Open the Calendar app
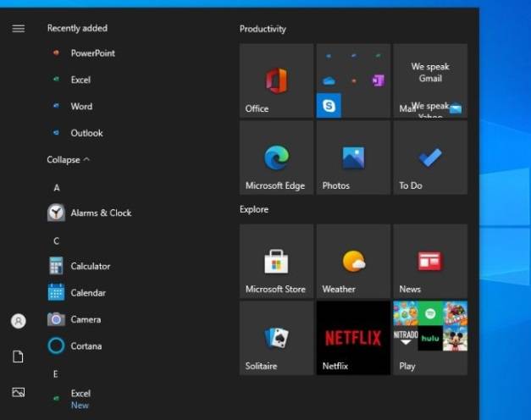The height and width of the screenshot is (420, 531). (x=77, y=293)
